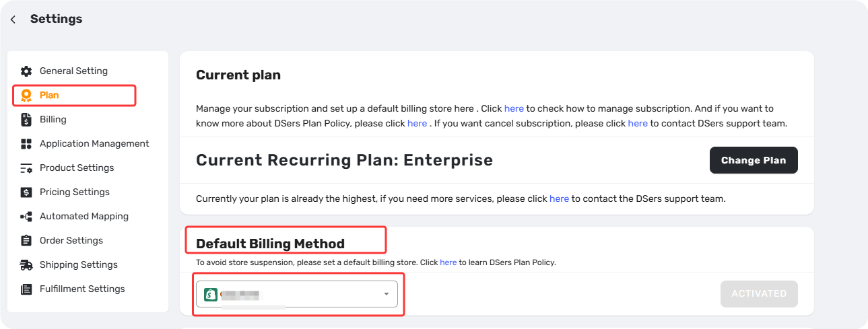The height and width of the screenshot is (329, 868).
Task: Click the Shopify store icon in the selector
Action: 211,294
